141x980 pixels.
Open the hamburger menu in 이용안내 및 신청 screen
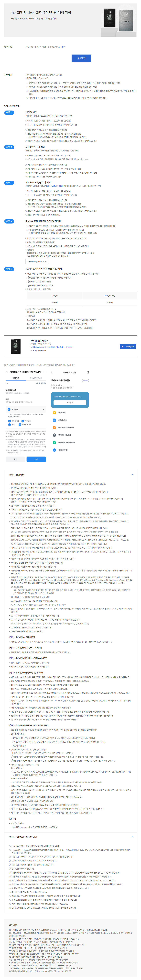88,373
